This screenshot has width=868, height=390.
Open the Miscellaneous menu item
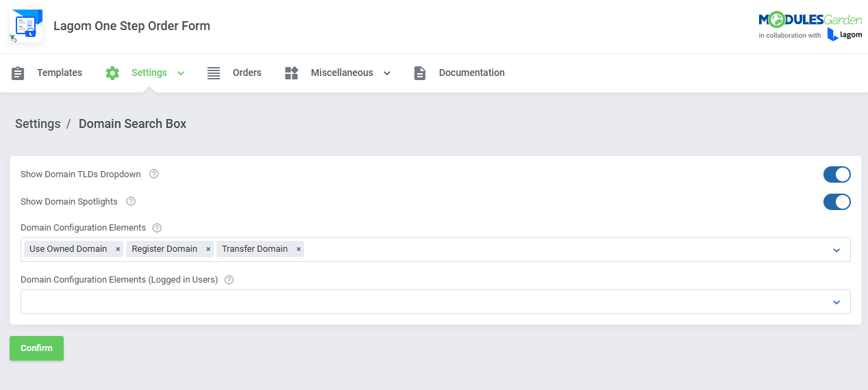coord(342,73)
